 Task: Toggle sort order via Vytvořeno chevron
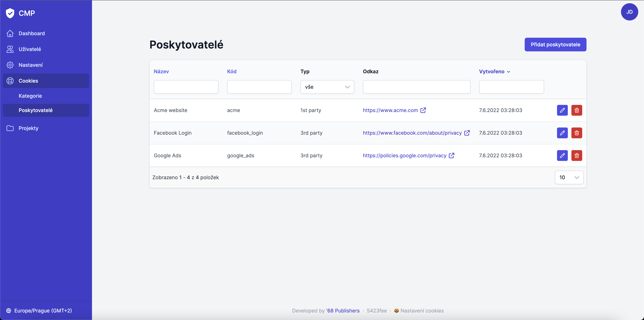(509, 72)
